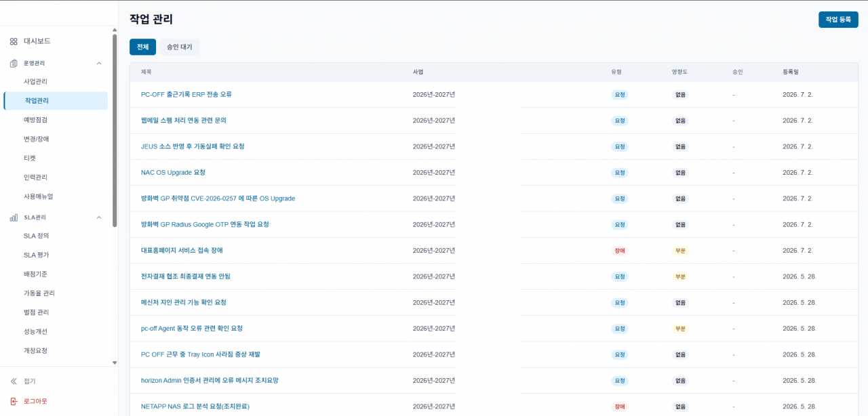Image resolution: width=868 pixels, height=416 pixels.
Task: Open PC-OFF 출근기록 ERP 전송 오류 task
Action: (186, 94)
